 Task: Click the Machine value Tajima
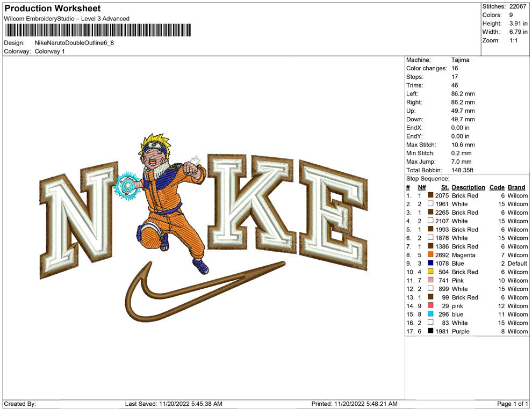(x=461, y=60)
